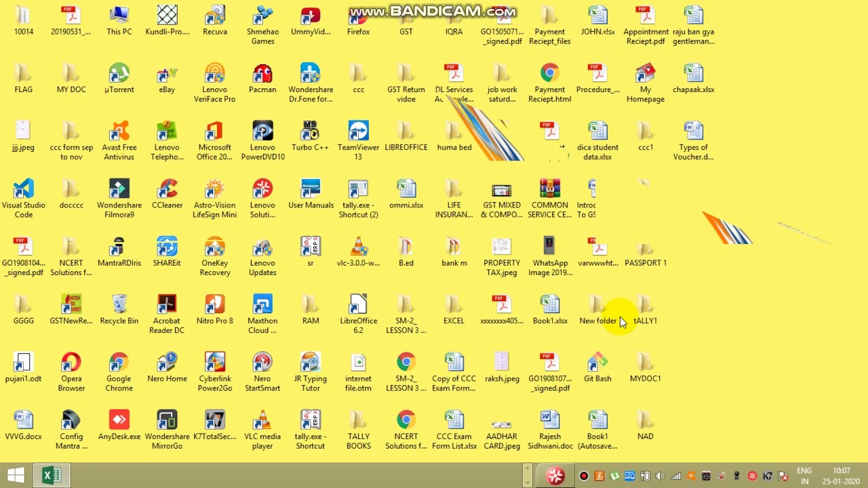Open the taskbar clock showing 10:07
This screenshot has height=488, width=868.
[x=841, y=476]
